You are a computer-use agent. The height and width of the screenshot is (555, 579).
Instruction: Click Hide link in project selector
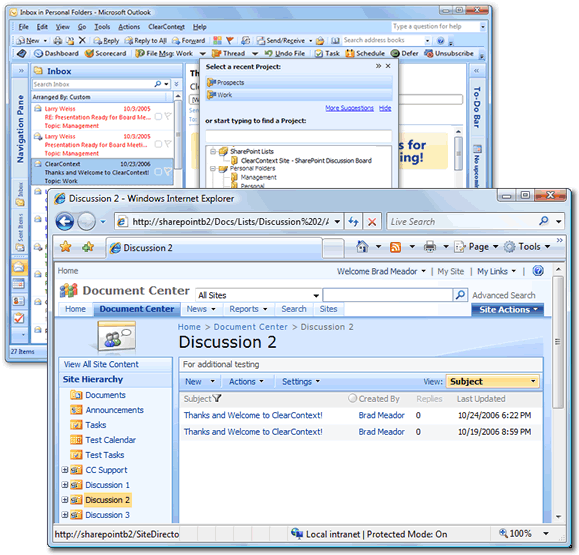click(385, 108)
